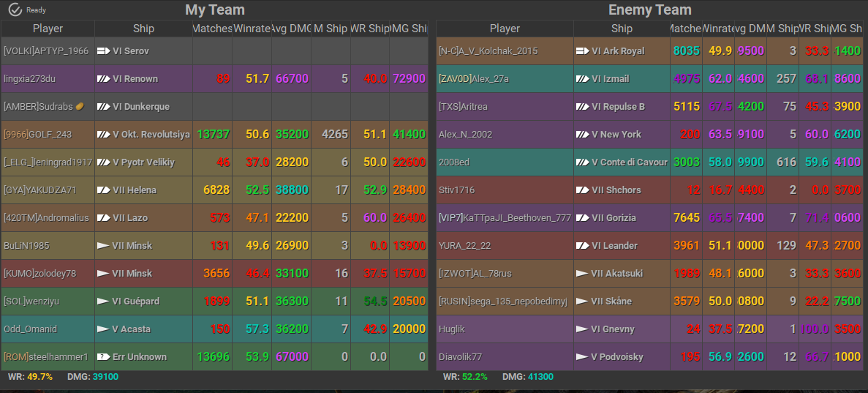Viewport: 868px width, 393px height.
Task: Click My Team's average WR 49.7% value
Action: 40,377
